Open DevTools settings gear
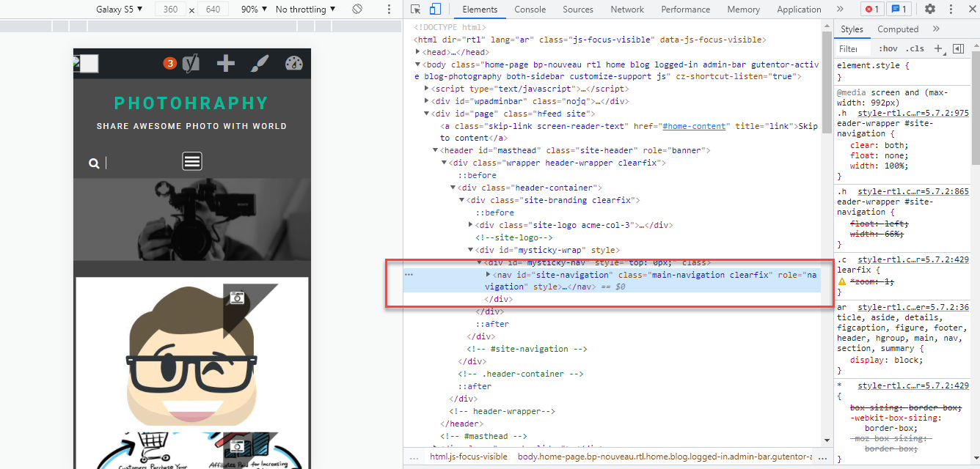980x469 pixels. 930,10
